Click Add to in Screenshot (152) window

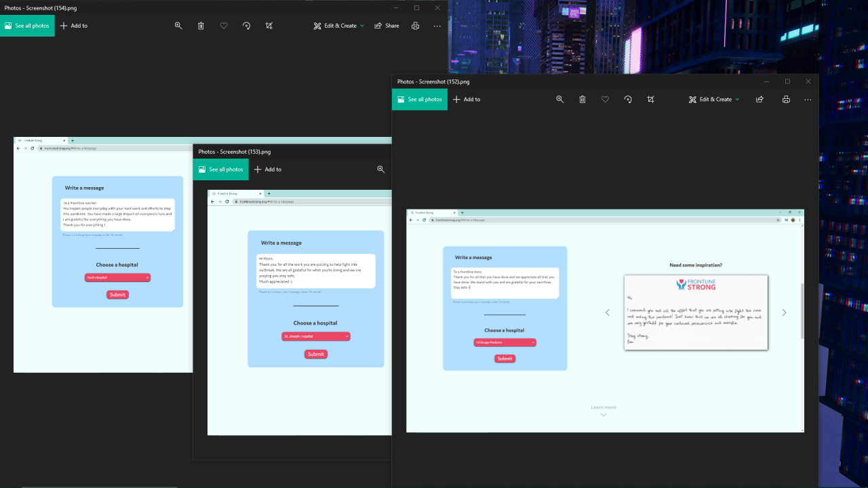coord(467,100)
